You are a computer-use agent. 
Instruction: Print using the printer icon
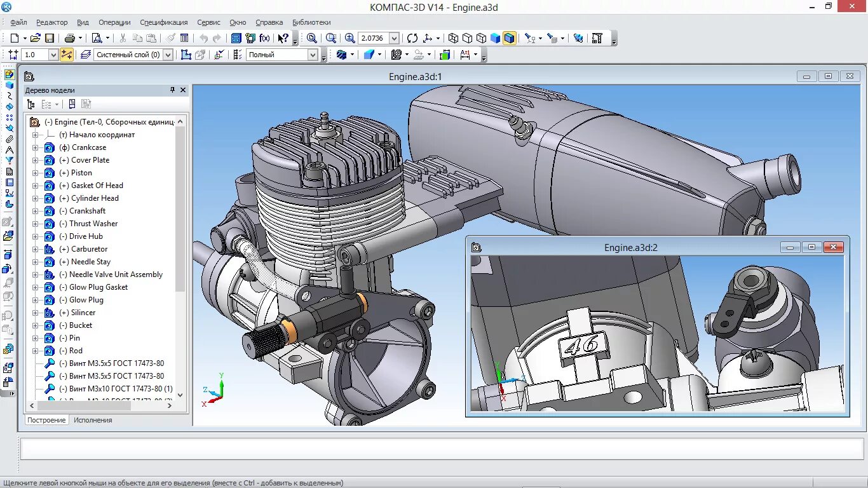coord(70,38)
